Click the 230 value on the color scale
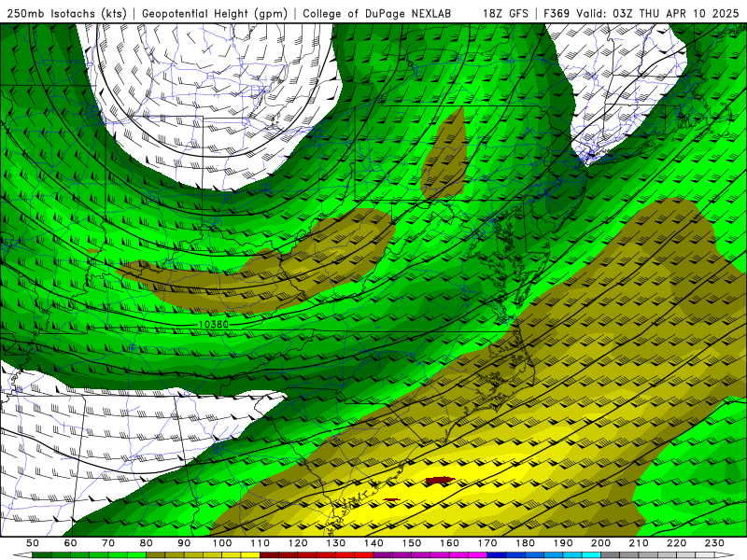747x560 pixels. [714, 543]
